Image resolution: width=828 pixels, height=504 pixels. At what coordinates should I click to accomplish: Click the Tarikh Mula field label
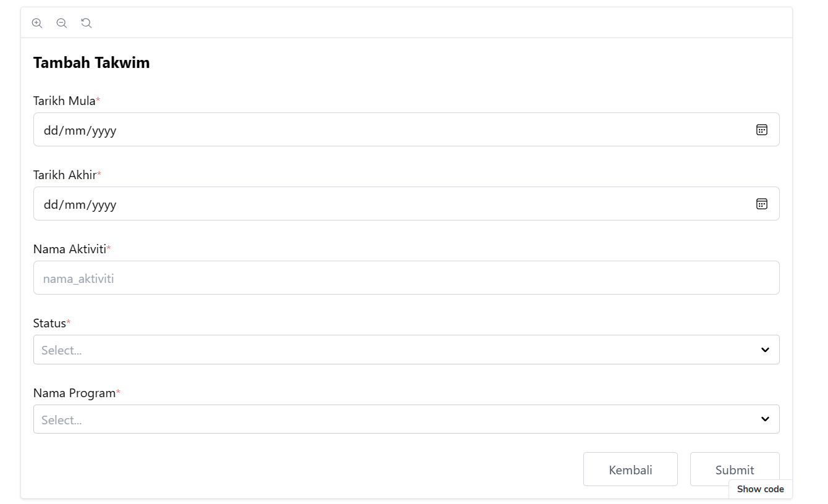(64, 101)
